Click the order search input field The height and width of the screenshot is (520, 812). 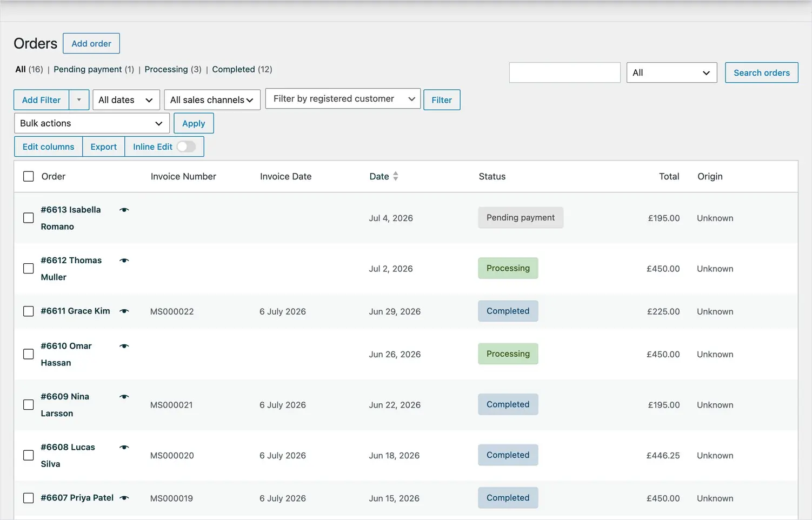[565, 72]
